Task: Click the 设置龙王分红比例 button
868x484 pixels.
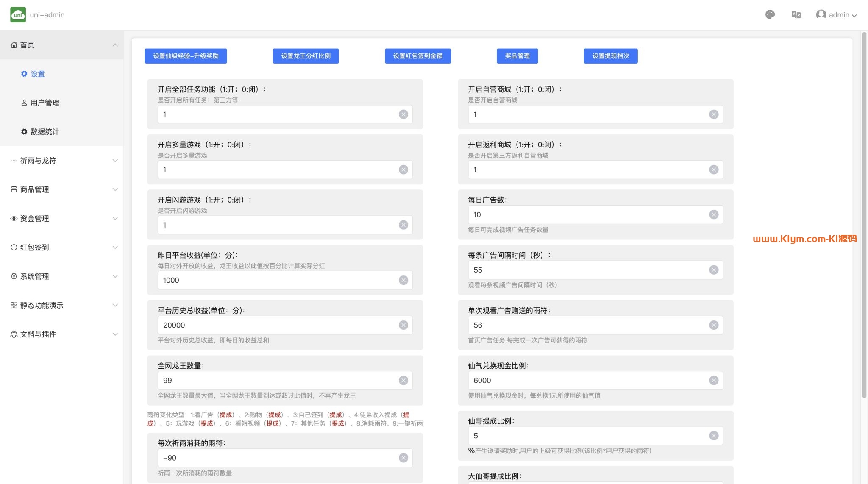Action: pyautogui.click(x=306, y=56)
